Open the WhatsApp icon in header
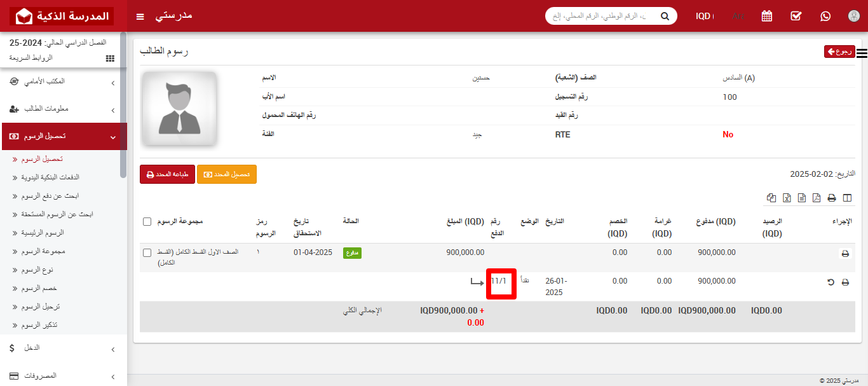Screen dimensions: 868x386 point(825,16)
